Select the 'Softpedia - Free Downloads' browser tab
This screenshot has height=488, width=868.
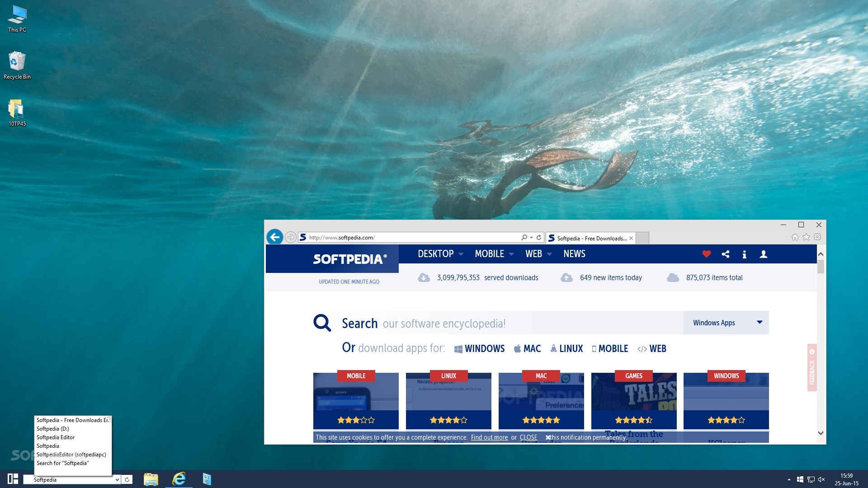point(591,238)
